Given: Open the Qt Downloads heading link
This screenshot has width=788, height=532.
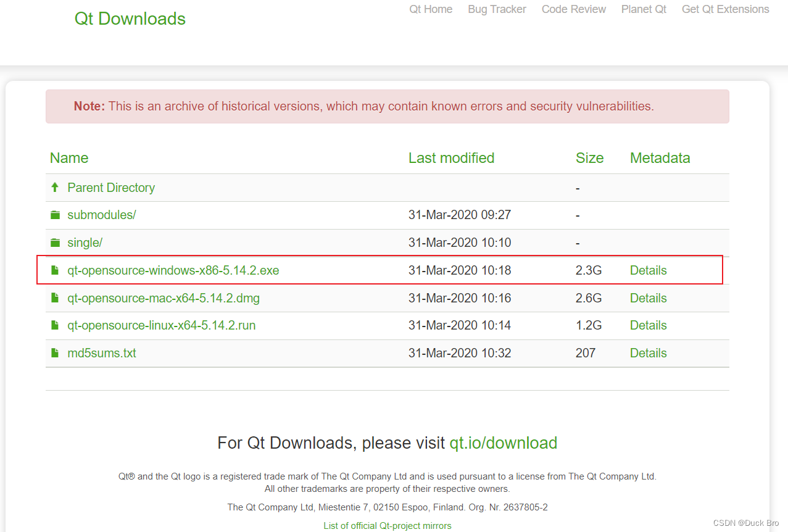Looking at the screenshot, I should (130, 19).
